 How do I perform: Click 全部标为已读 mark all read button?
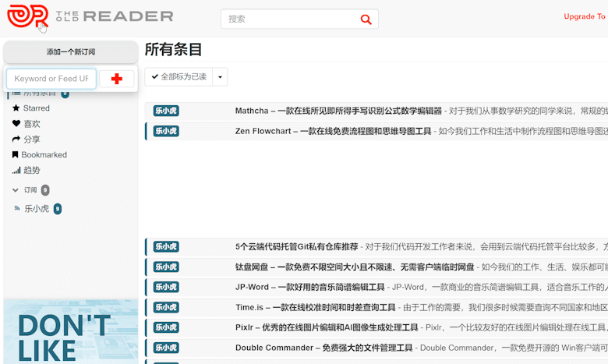coord(179,76)
